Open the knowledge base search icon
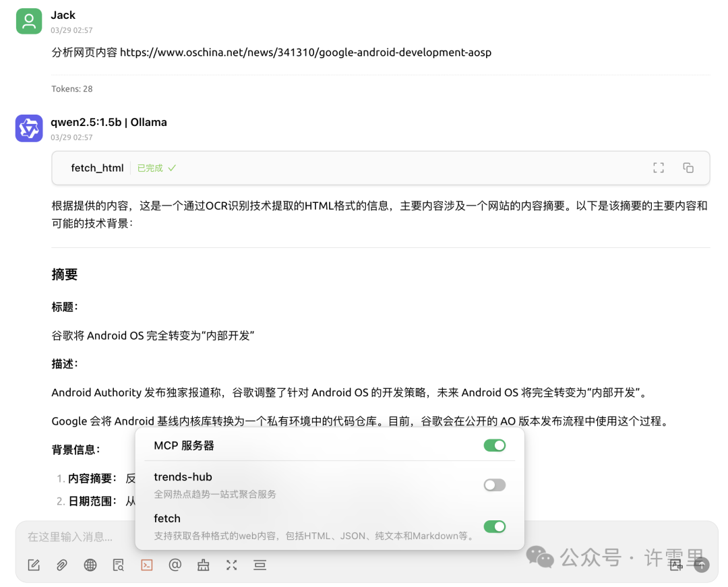728x587 pixels. click(x=118, y=565)
